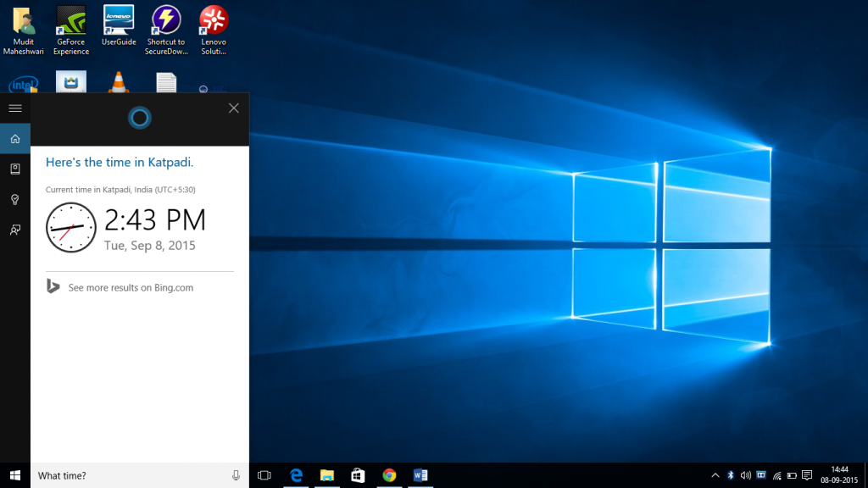
Task: Click the Bing logo icon
Action: click(53, 286)
